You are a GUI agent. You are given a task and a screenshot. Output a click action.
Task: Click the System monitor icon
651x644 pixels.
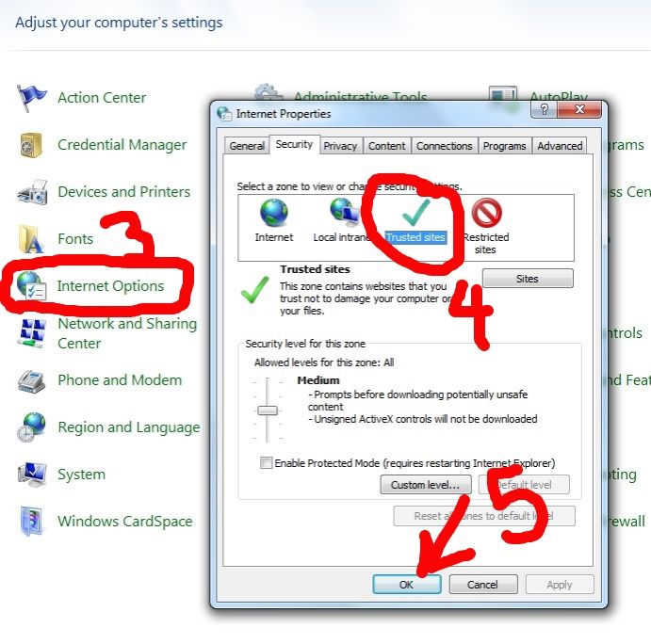31,474
